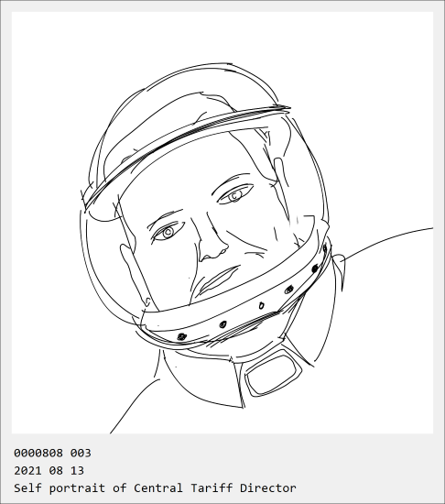Click the ID number '0000808 003'
The width and height of the screenshot is (445, 504).
(x=52, y=454)
